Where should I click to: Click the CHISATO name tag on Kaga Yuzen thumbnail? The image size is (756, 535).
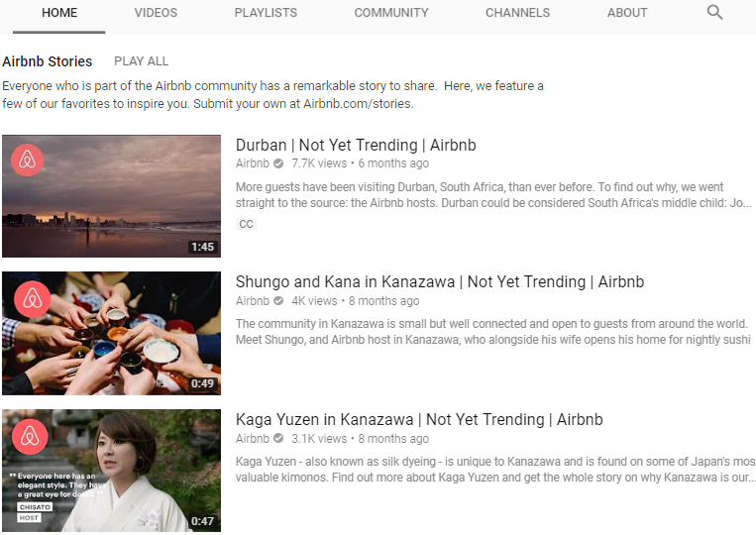[x=36, y=507]
